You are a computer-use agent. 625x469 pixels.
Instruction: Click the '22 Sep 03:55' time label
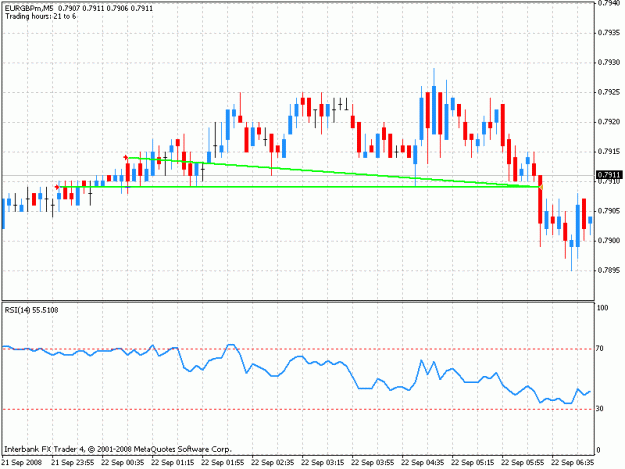coord(373,462)
